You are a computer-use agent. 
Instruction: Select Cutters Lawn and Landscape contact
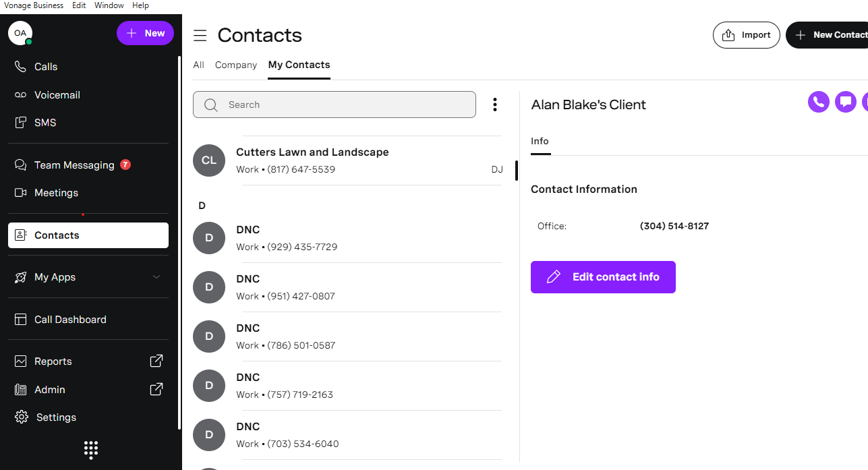(348, 160)
